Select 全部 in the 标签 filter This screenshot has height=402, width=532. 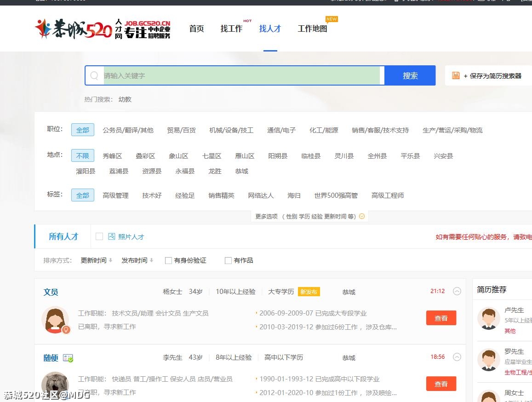pyautogui.click(x=83, y=195)
